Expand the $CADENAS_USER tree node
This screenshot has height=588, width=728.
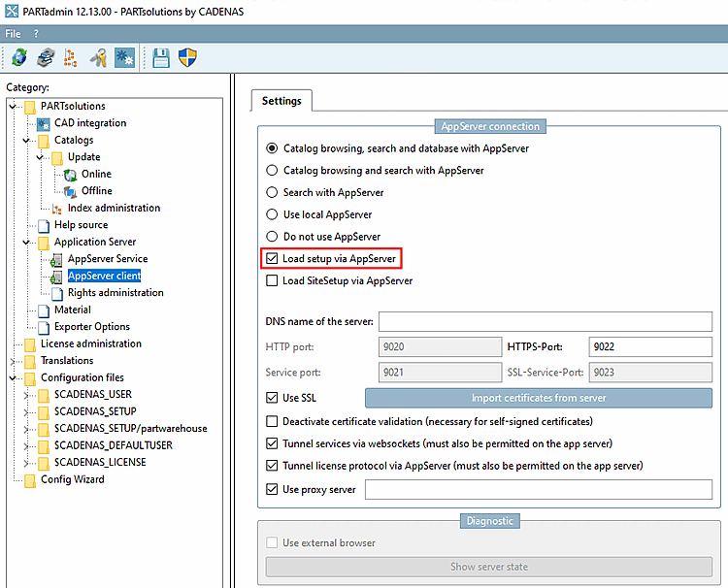(26, 395)
